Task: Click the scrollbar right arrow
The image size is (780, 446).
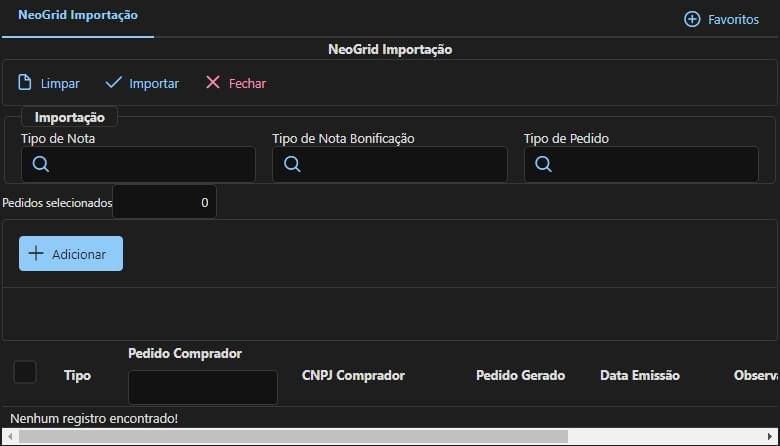Action: 771,437
